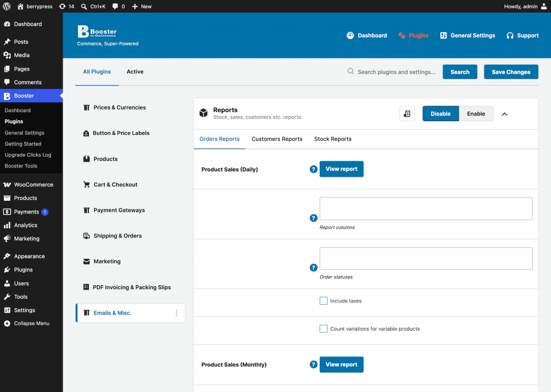Collapse the Reports panel chevron

[505, 114]
